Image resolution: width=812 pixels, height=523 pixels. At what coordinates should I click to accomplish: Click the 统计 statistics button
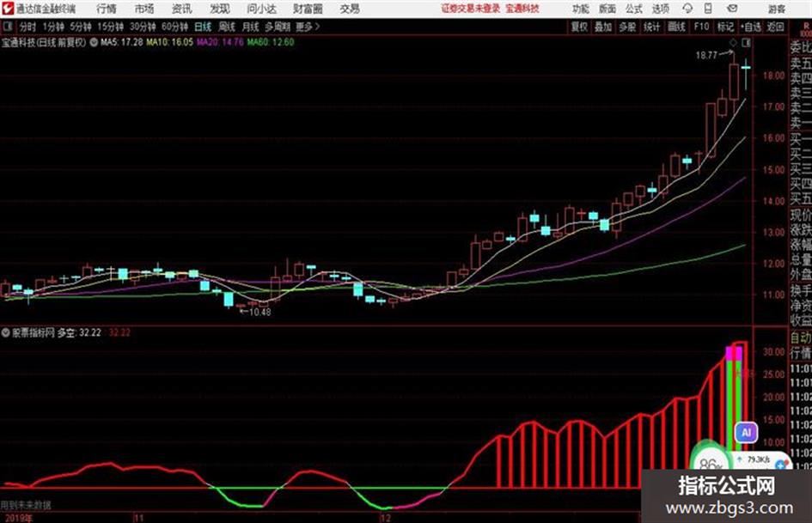tap(651, 27)
